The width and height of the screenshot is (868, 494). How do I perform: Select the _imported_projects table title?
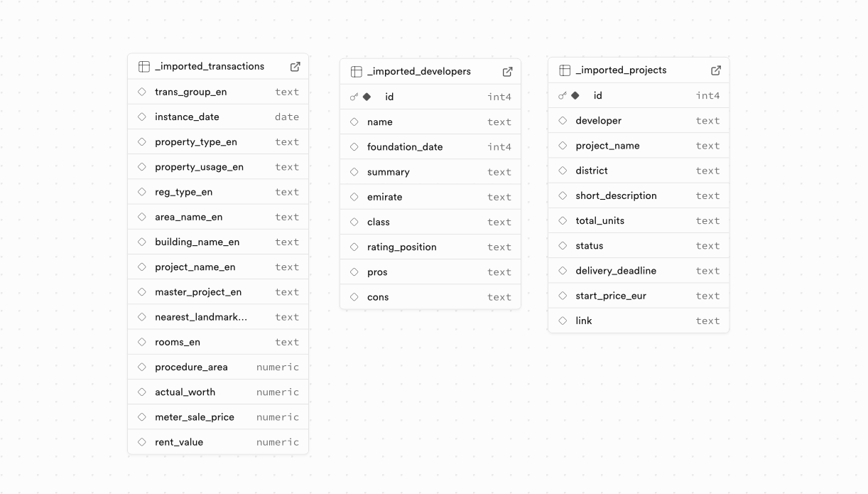point(621,70)
